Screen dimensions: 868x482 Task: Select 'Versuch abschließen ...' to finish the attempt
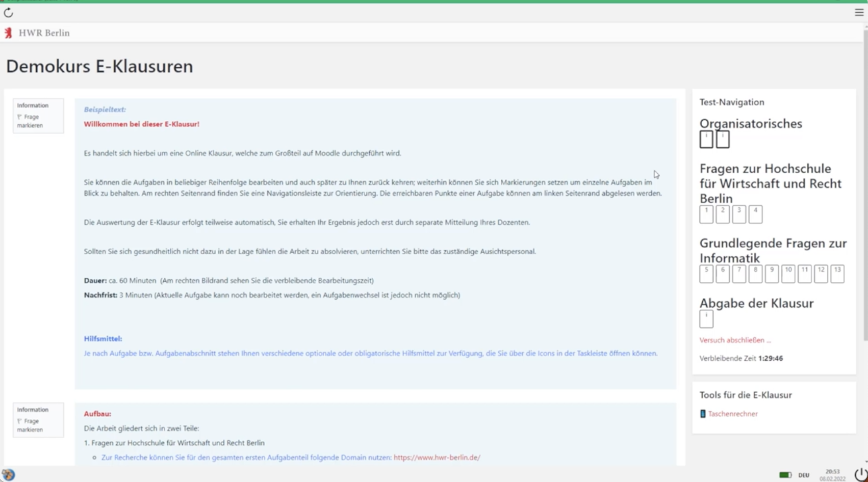(x=735, y=340)
